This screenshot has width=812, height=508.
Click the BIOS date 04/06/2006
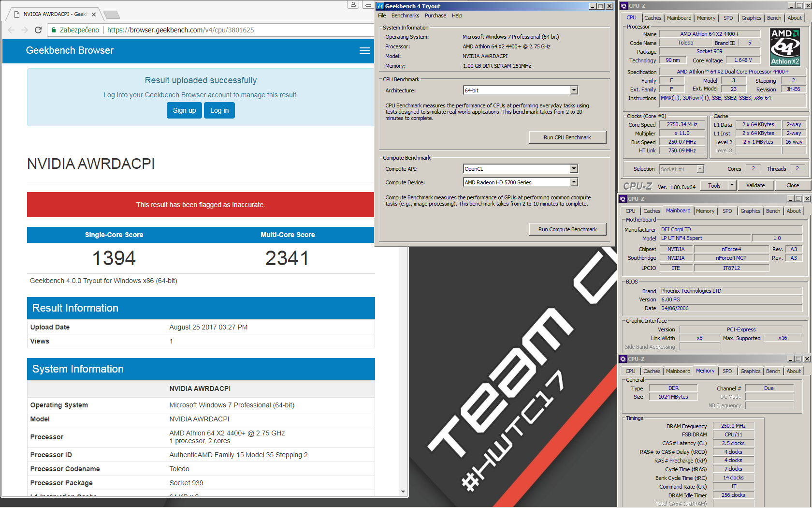coord(731,308)
